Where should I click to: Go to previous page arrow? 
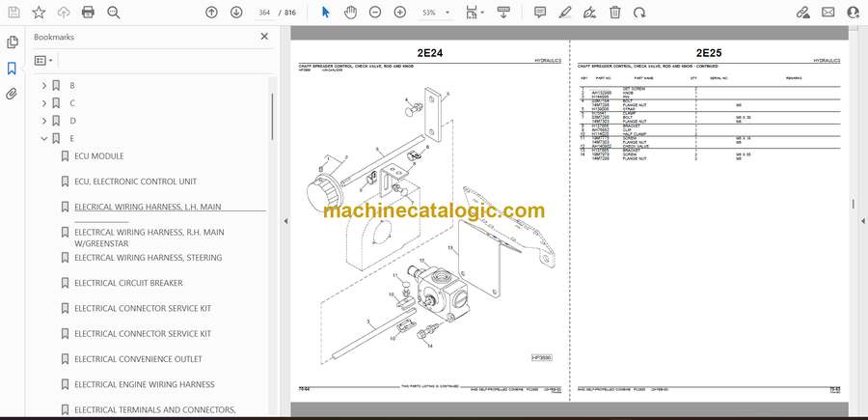pyautogui.click(x=211, y=13)
